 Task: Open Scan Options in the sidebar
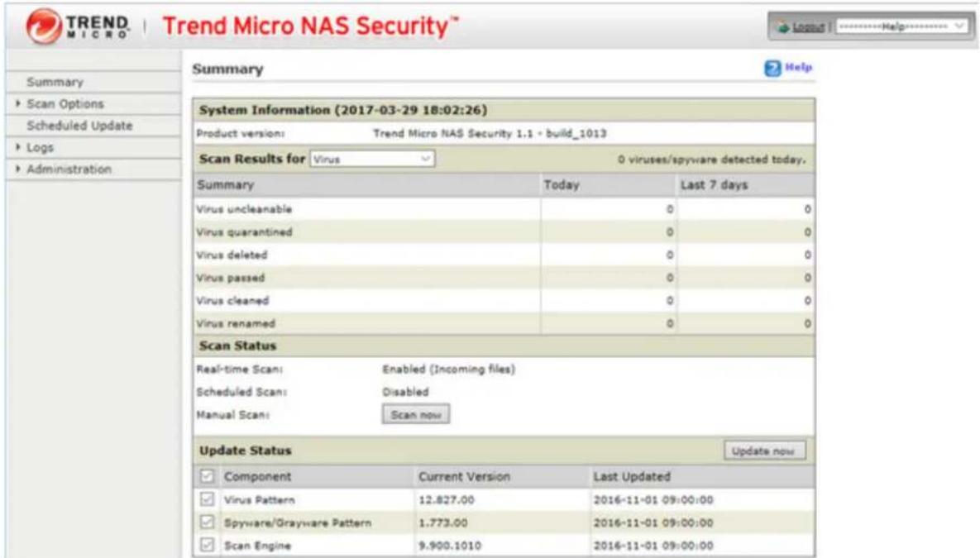click(65, 104)
